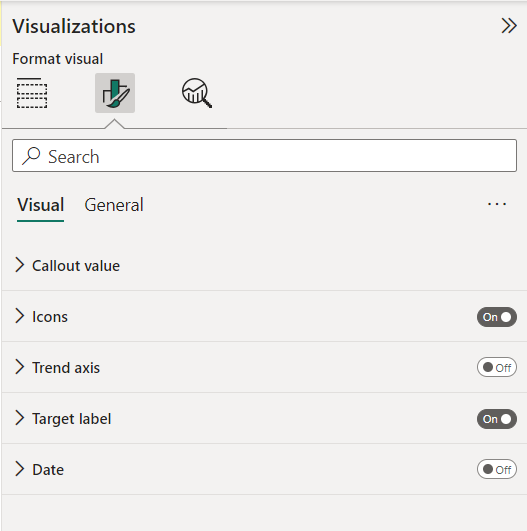
Task: Turn on the Date toggle
Action: [x=497, y=469]
